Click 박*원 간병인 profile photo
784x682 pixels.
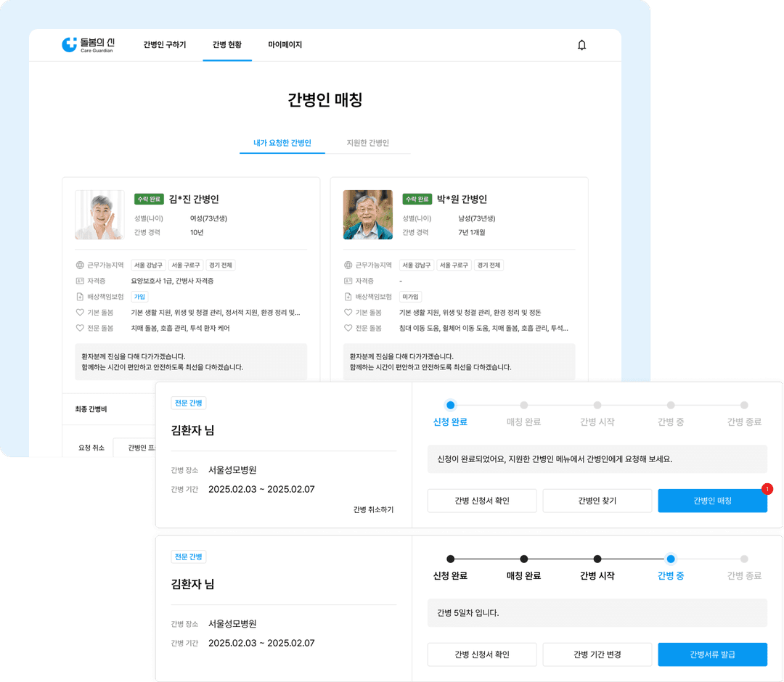pyautogui.click(x=368, y=215)
